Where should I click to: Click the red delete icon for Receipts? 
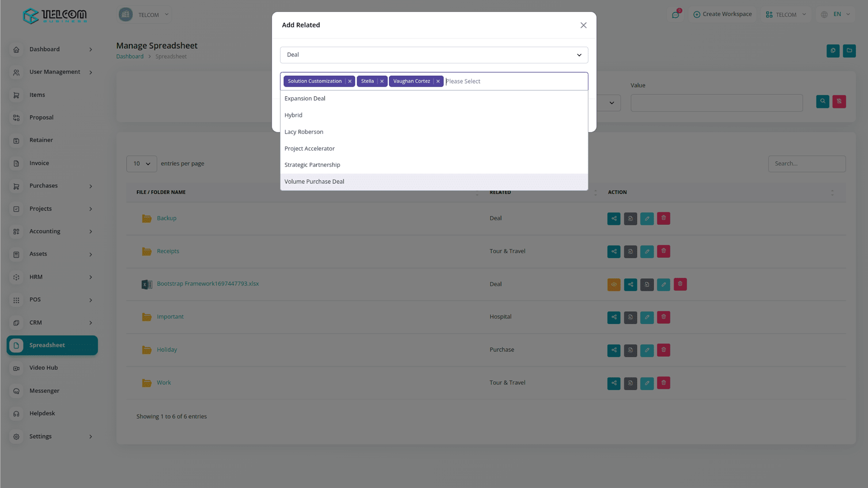[663, 251]
